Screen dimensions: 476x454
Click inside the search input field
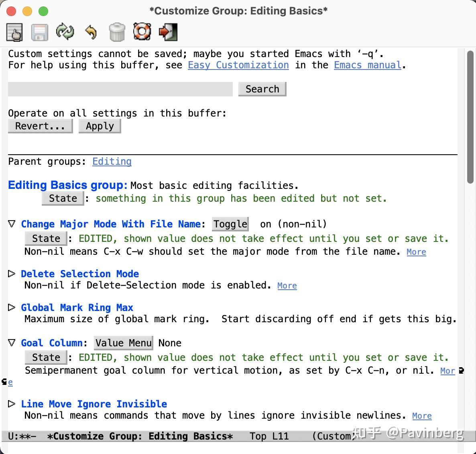pos(120,89)
